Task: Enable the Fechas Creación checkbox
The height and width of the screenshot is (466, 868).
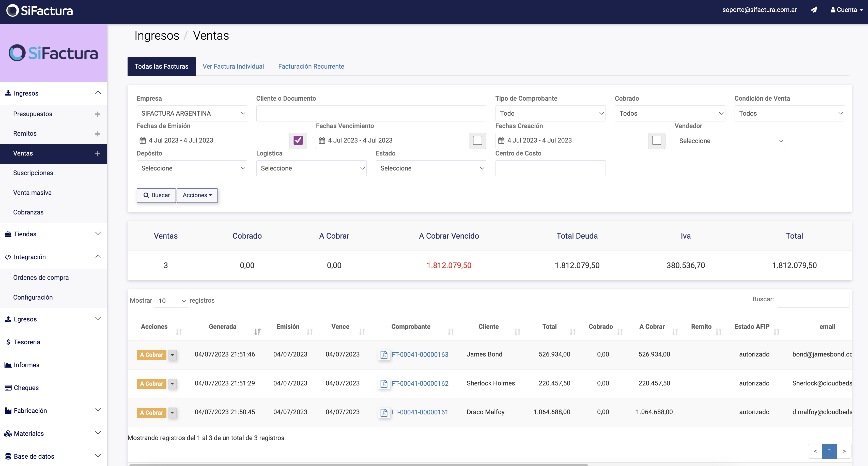Action: (656, 141)
